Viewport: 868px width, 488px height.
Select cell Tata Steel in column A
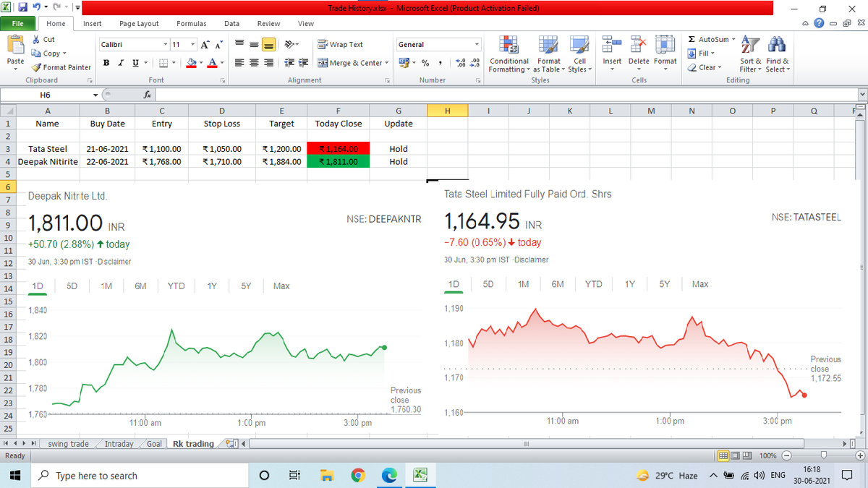click(48, 149)
